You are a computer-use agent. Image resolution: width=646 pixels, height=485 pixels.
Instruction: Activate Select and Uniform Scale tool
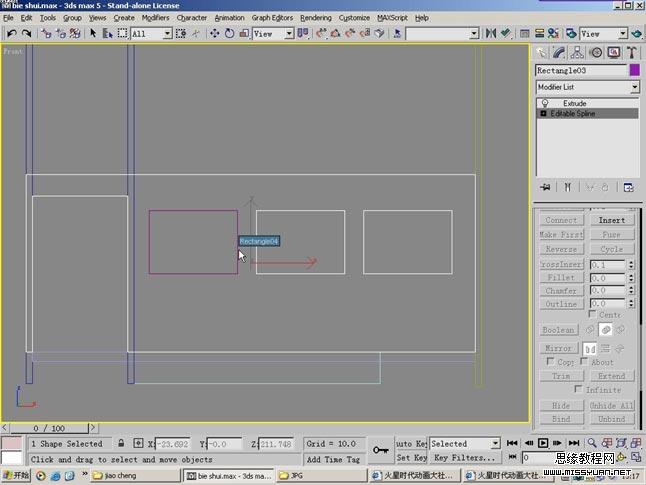(x=244, y=33)
